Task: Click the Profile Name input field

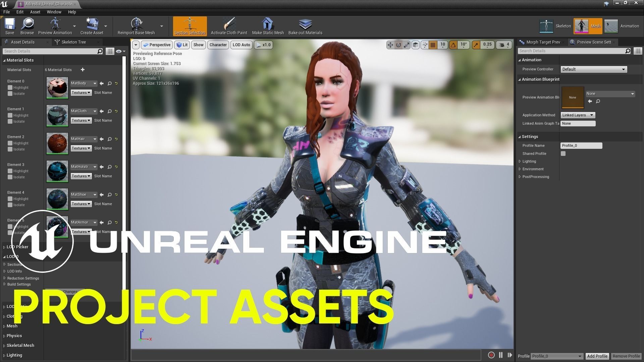Action: (581, 145)
